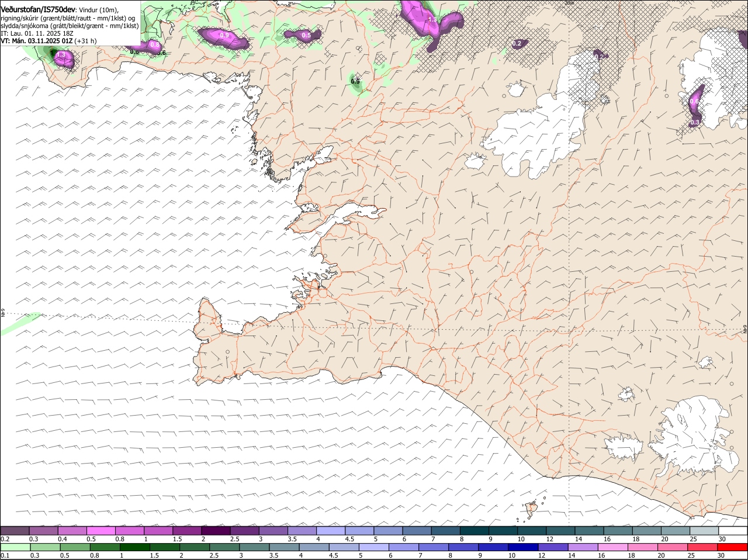
Task: Pick the 9 swatch in the purple legend row
Action: tap(503, 531)
